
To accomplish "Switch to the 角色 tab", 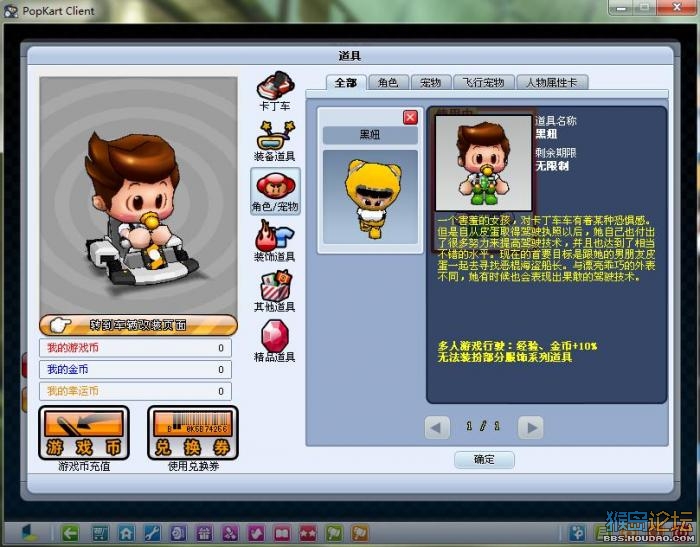I will tap(388, 83).
